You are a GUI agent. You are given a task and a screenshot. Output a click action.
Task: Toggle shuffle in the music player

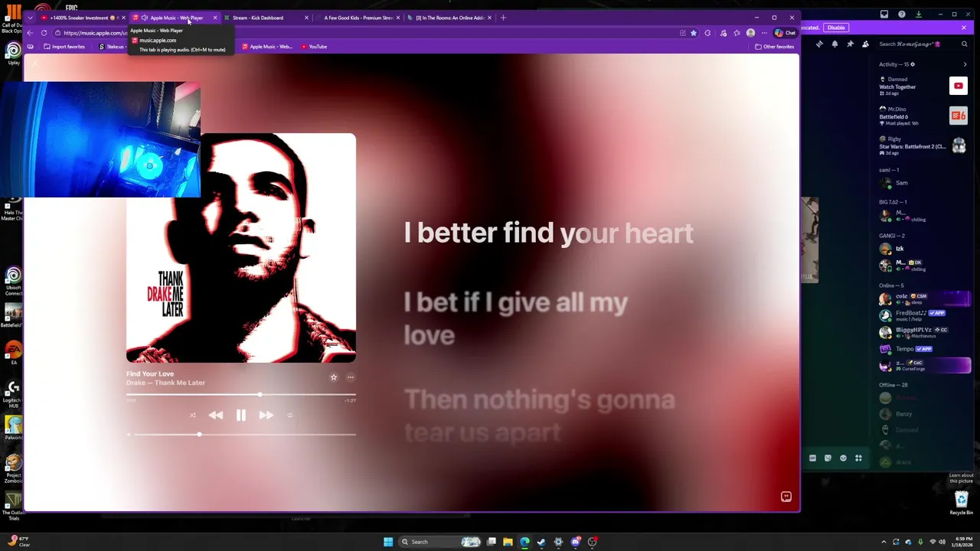193,416
